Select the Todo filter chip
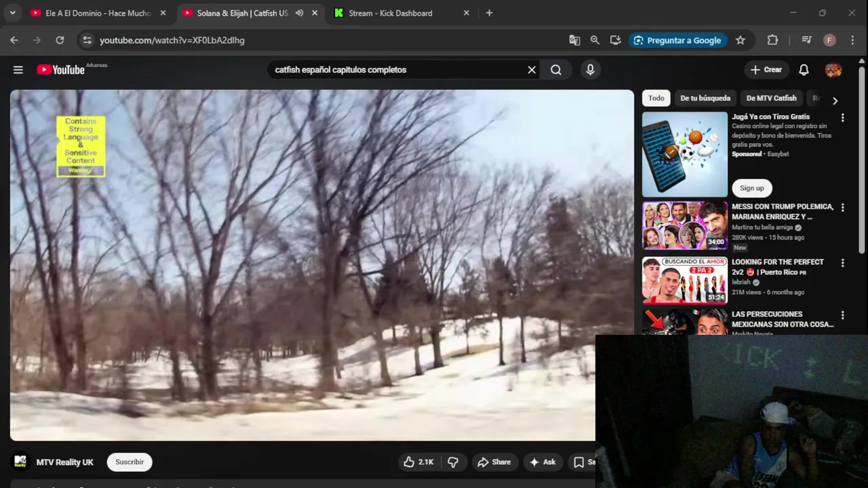The width and height of the screenshot is (868, 488). point(656,98)
